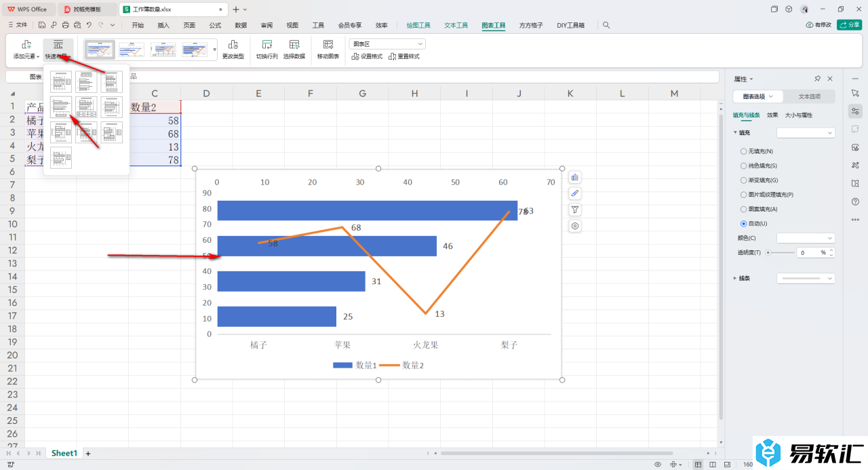Screen dimensions: 868x470
Task: Click the more options (···) icon in sidebar
Action: pyautogui.click(x=855, y=219)
